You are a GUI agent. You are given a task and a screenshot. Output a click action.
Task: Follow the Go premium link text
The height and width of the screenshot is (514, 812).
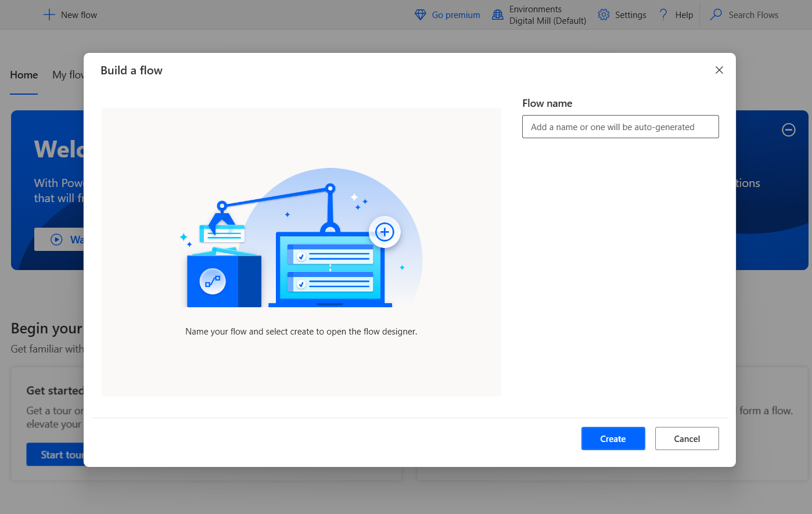(x=456, y=15)
